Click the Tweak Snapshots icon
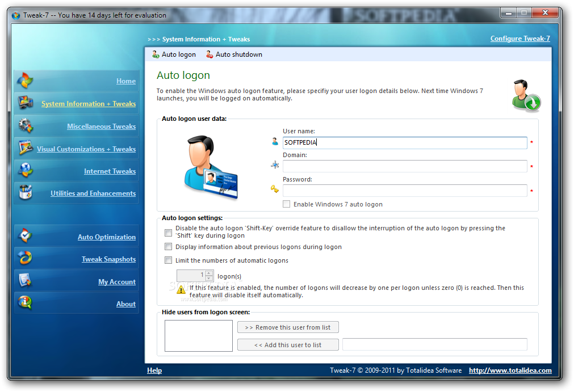The image size is (574, 392). click(x=25, y=258)
